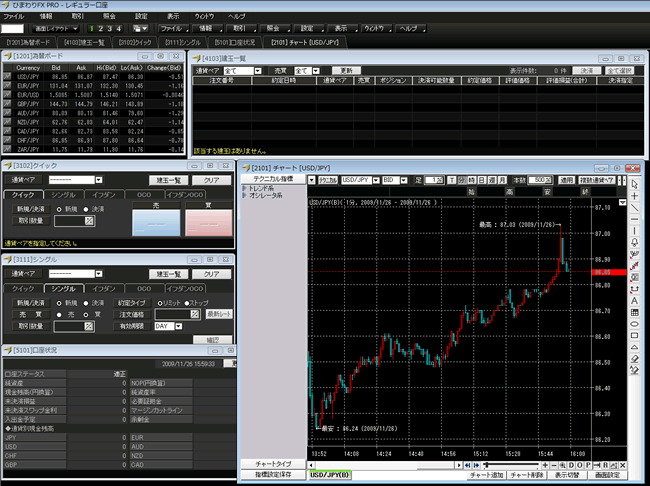Select 買 (buy) radio in Single order panel

[86, 315]
